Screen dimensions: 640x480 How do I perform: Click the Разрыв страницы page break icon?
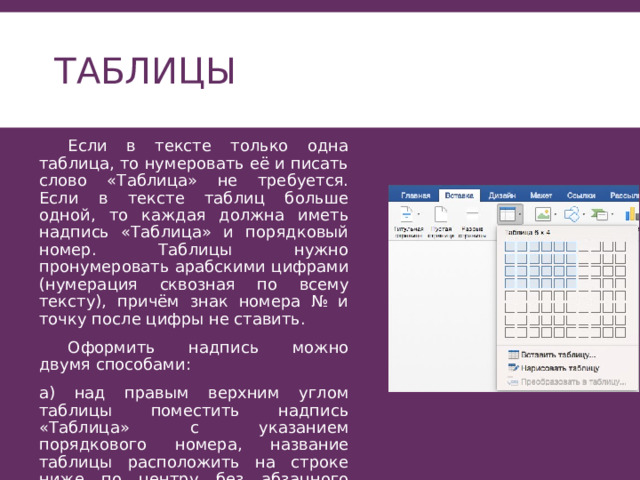click(472, 213)
